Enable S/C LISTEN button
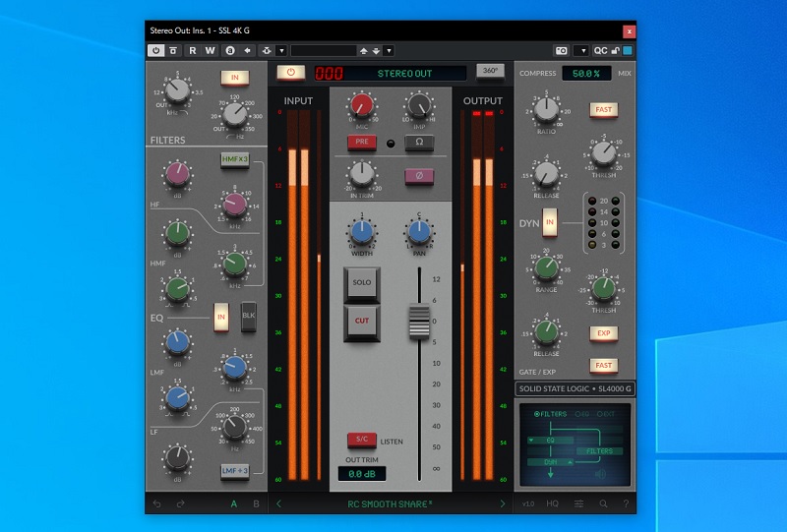The width and height of the screenshot is (787, 532). (x=361, y=440)
